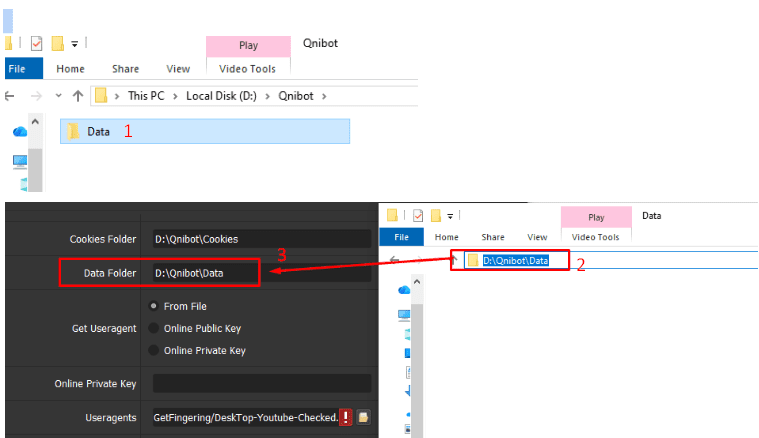Expand the recent locations chevron in top window
The height and width of the screenshot is (438, 759).
(58, 96)
